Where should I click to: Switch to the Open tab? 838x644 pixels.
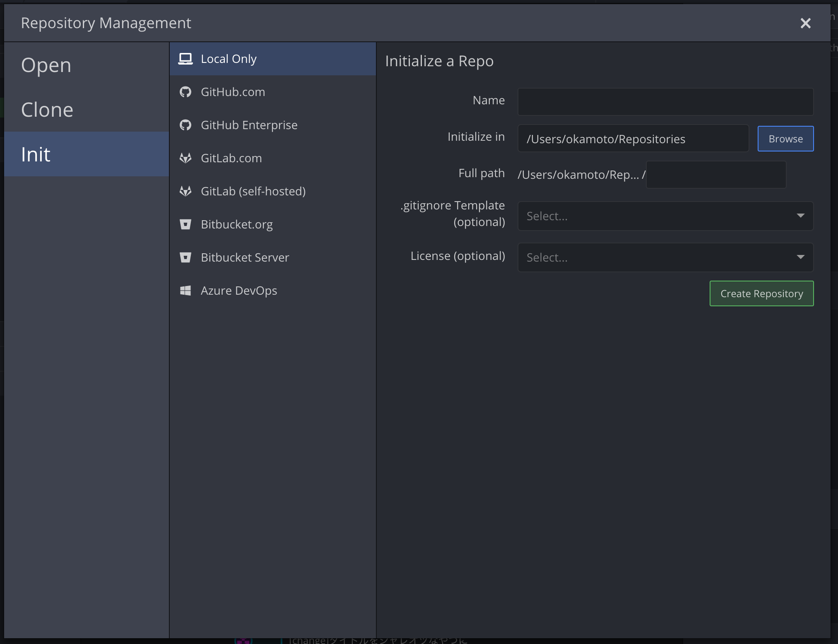pyautogui.click(x=46, y=65)
